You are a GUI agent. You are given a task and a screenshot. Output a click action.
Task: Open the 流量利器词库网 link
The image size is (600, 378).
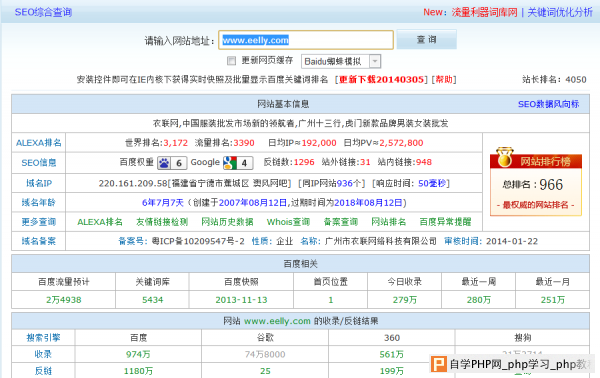pos(484,12)
